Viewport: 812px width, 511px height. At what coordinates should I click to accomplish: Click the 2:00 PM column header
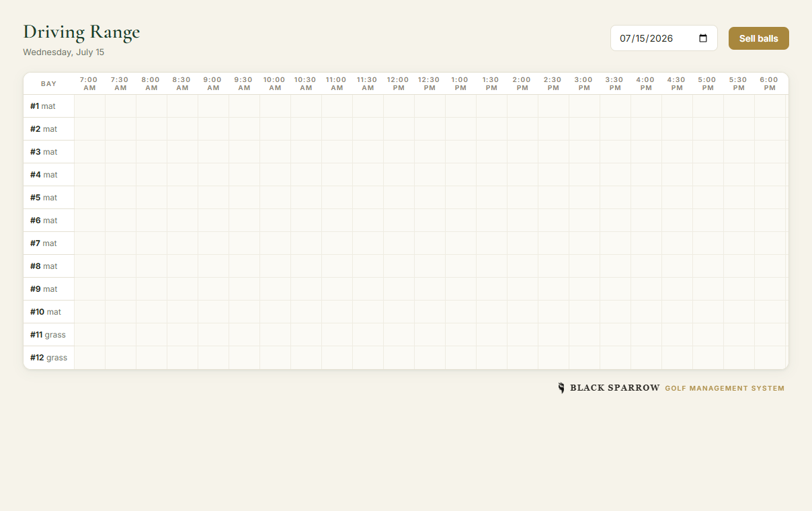(x=523, y=83)
